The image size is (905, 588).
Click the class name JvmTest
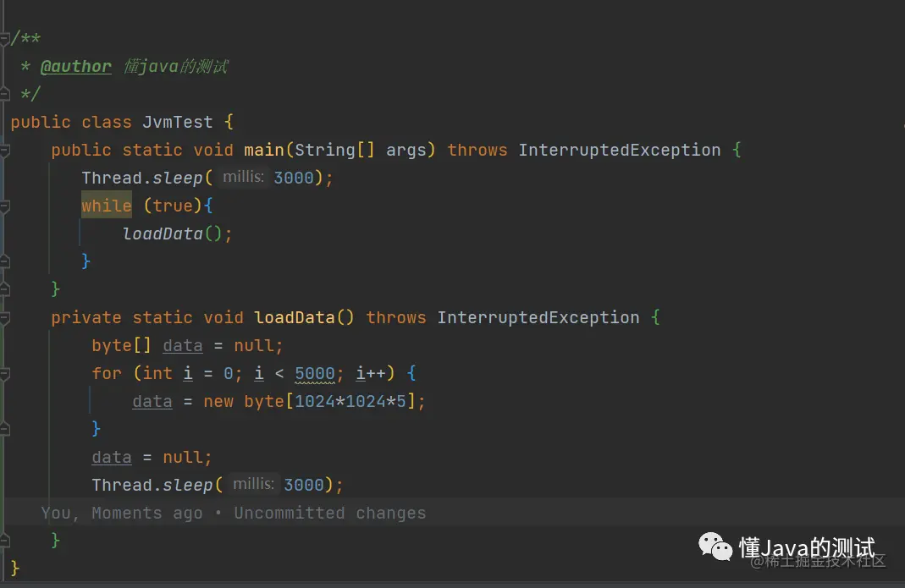pyautogui.click(x=177, y=122)
